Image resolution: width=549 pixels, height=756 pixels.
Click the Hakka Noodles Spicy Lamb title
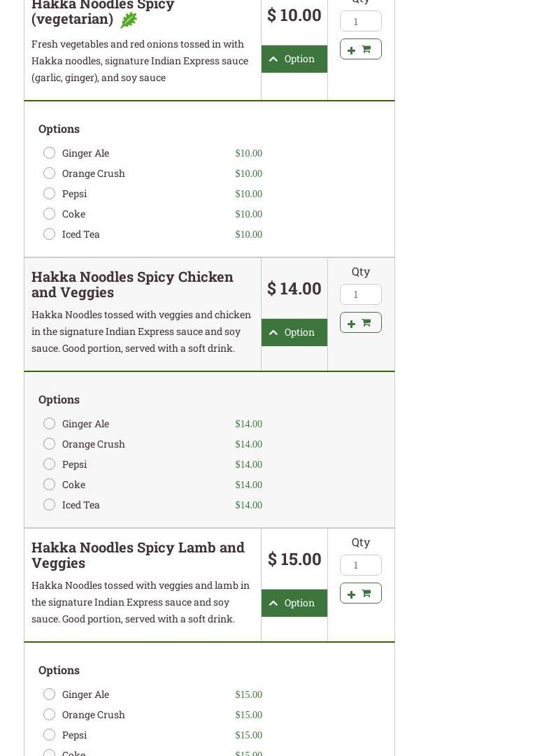[138, 555]
